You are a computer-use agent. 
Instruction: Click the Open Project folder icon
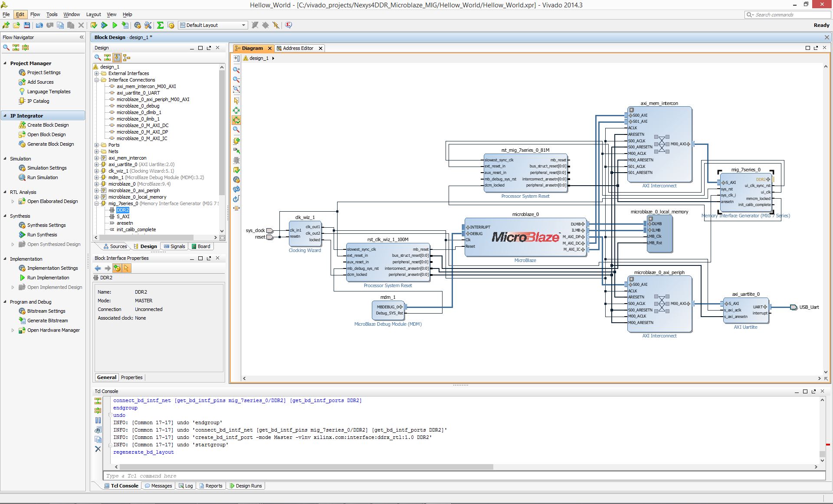(16, 25)
